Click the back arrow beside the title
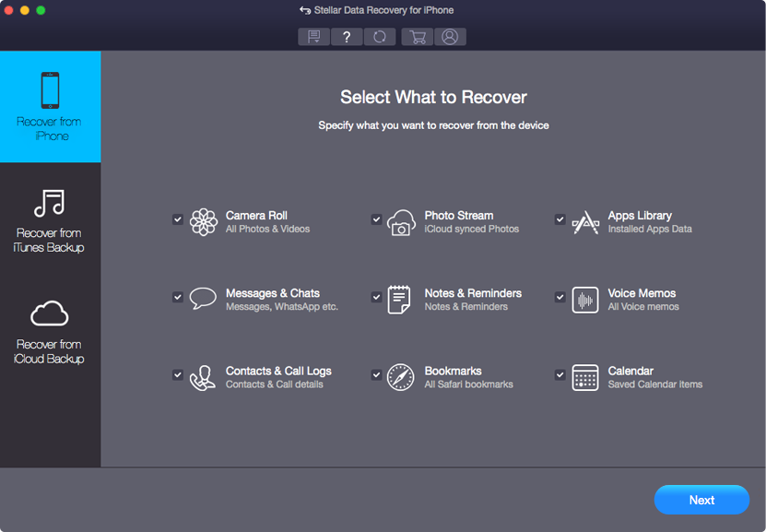This screenshot has width=766, height=532. [x=304, y=10]
